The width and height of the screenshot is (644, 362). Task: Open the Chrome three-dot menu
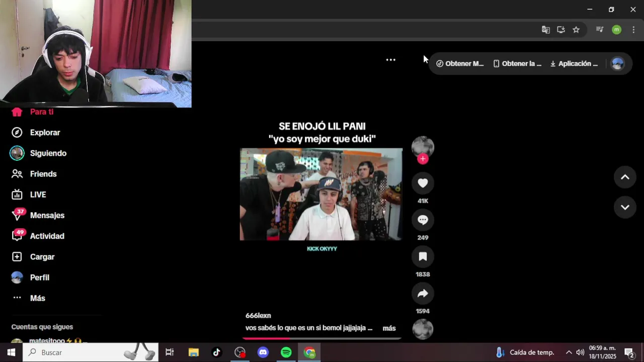pyautogui.click(x=633, y=30)
